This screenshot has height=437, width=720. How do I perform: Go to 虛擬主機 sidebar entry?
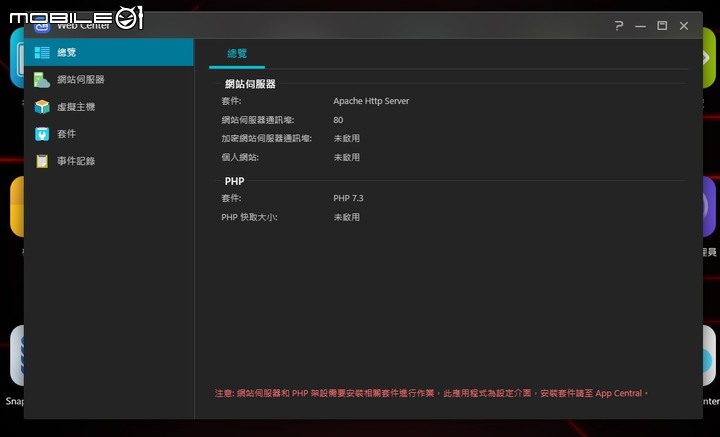click(109, 106)
